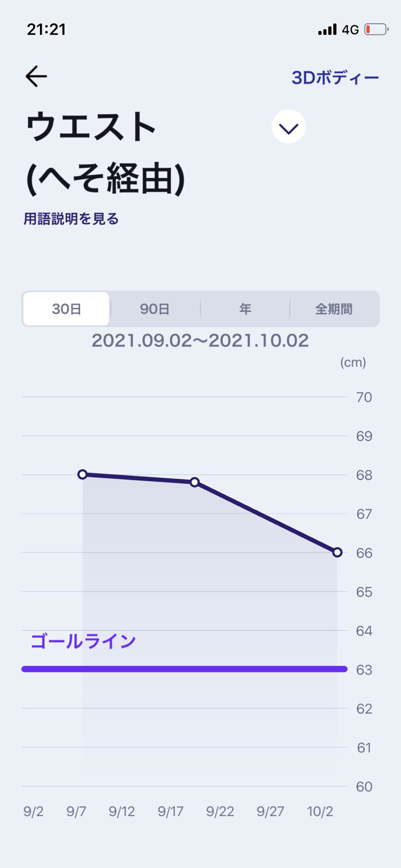The height and width of the screenshot is (868, 401).
Task: Tap the cellular signal bars icon
Action: (x=327, y=29)
